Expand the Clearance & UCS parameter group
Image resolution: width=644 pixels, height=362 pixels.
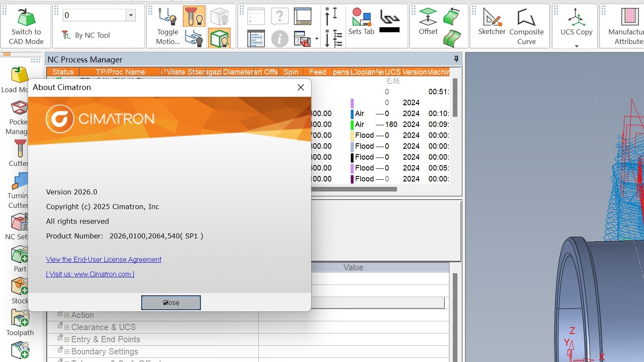67,327
